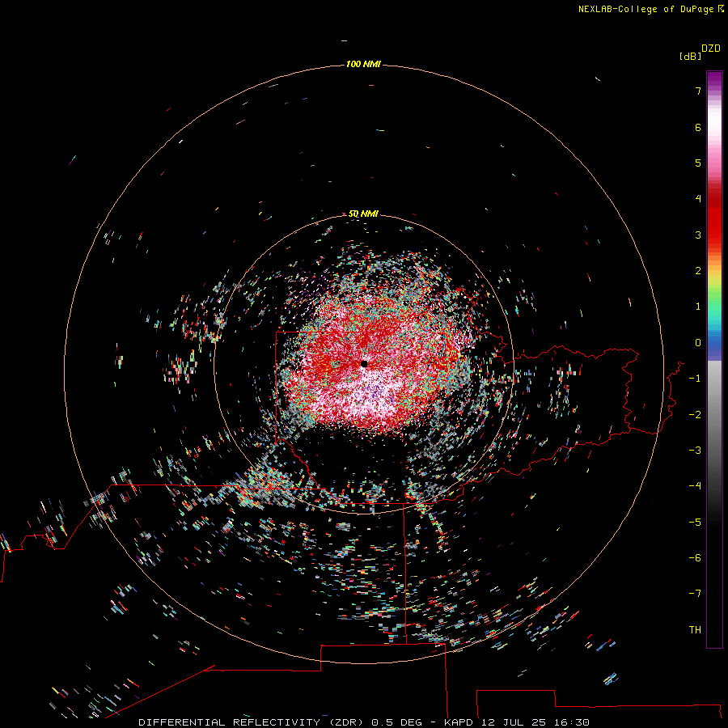Click the 16:30 time in caption
The height and width of the screenshot is (728, 728).
click(x=573, y=722)
